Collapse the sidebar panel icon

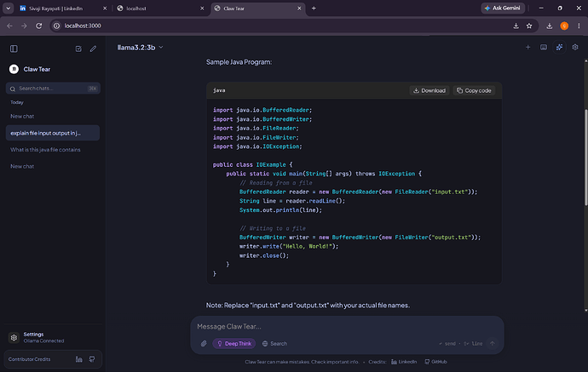click(14, 49)
